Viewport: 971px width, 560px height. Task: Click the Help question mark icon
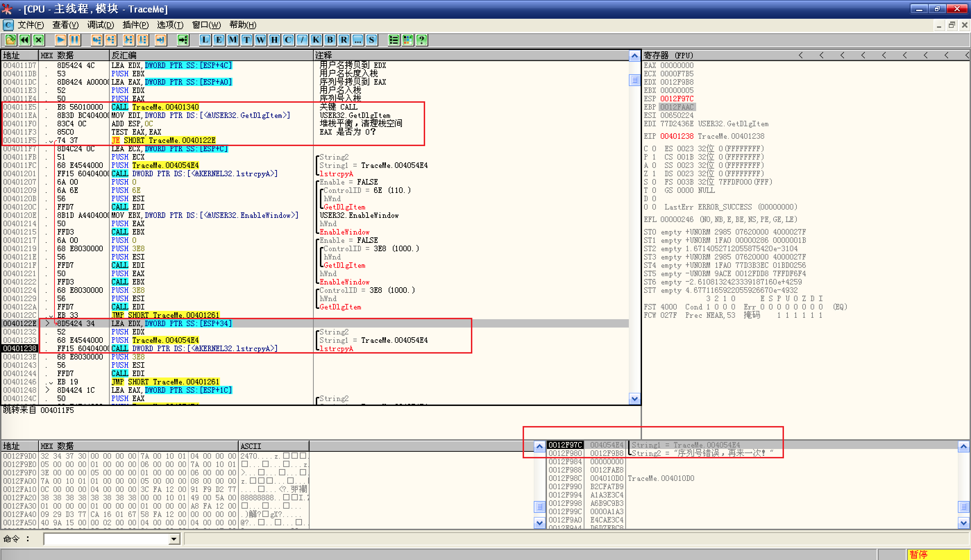point(422,40)
